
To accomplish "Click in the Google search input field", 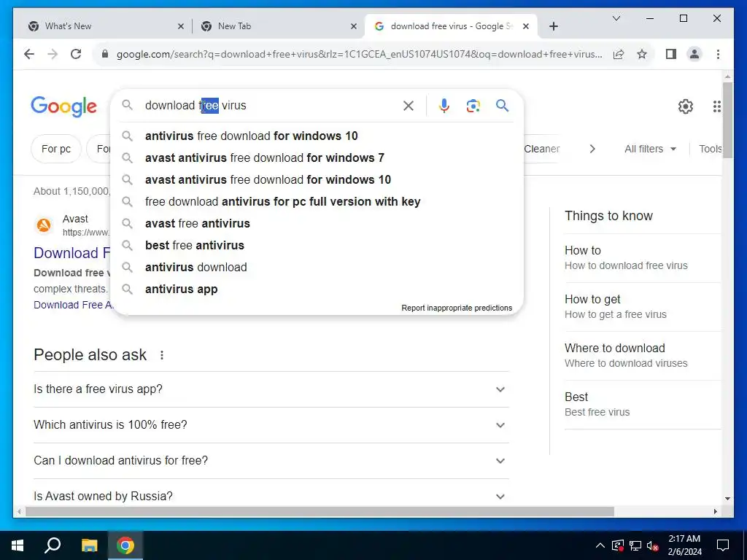I will click(271, 106).
